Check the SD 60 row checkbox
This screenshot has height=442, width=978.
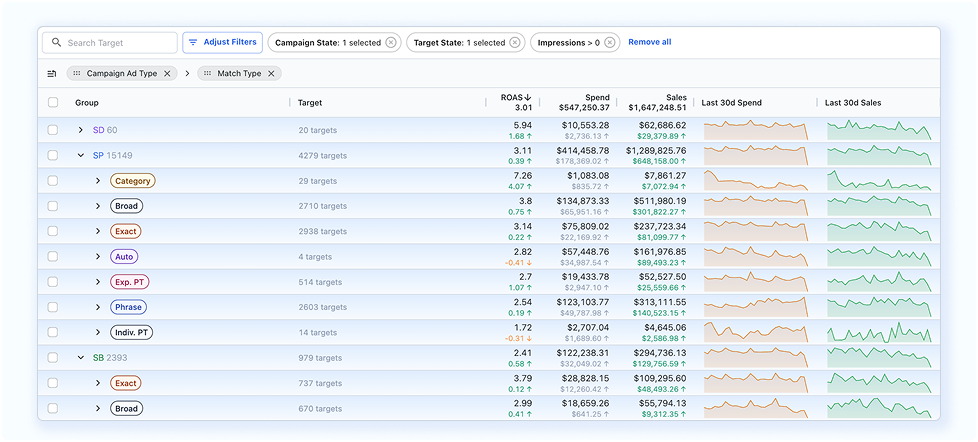point(53,130)
